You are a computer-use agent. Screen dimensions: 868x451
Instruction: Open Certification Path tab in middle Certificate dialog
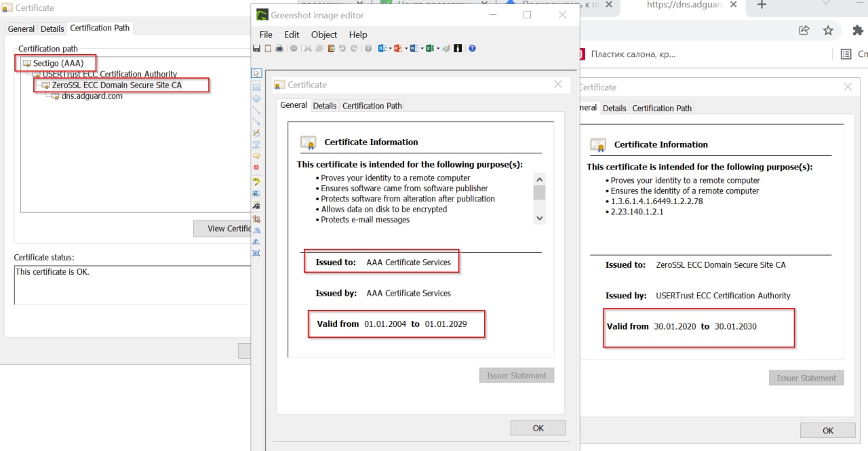coord(372,106)
